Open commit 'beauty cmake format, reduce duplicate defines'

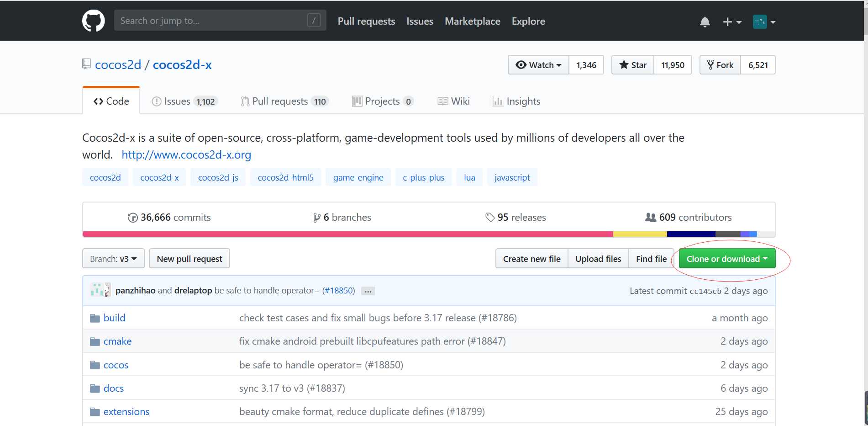click(362, 411)
